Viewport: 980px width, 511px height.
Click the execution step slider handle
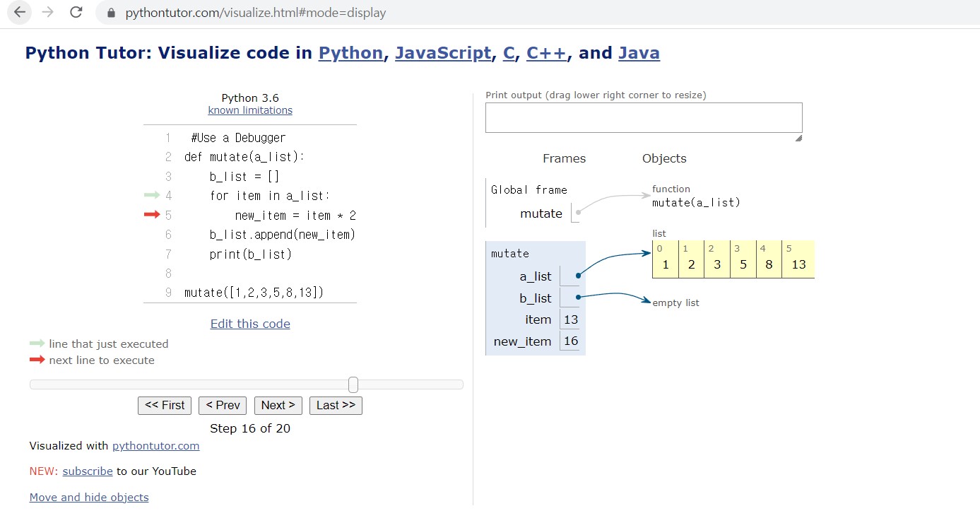(353, 384)
